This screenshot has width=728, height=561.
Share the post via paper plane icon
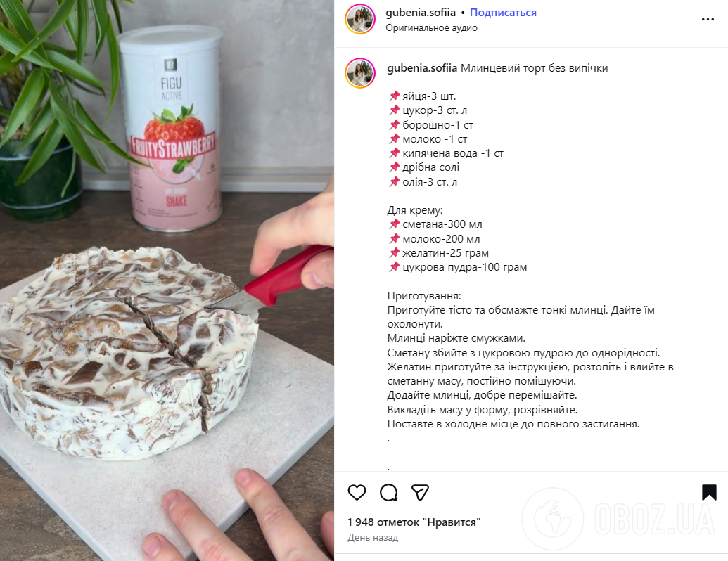tap(420, 492)
